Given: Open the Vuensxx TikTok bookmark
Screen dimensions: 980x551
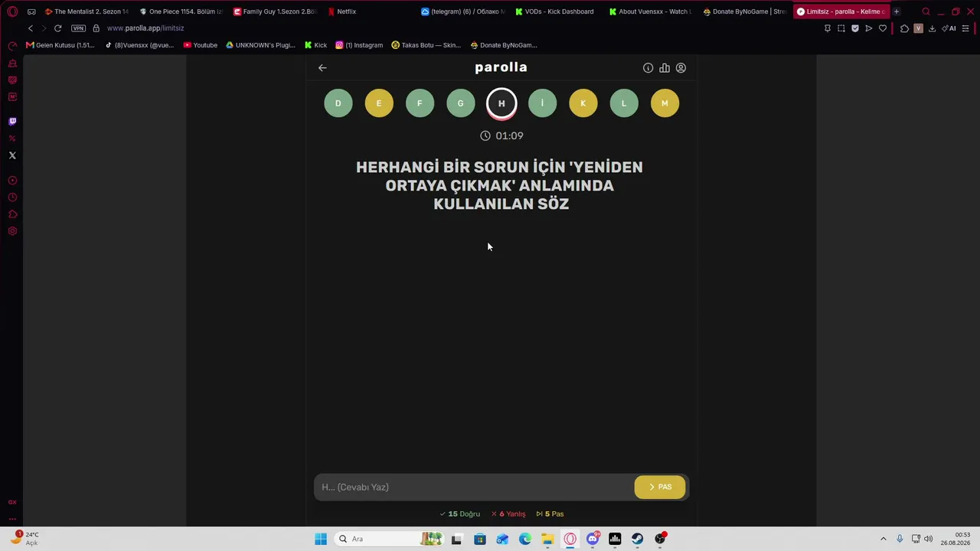Looking at the screenshot, I should coord(139,45).
